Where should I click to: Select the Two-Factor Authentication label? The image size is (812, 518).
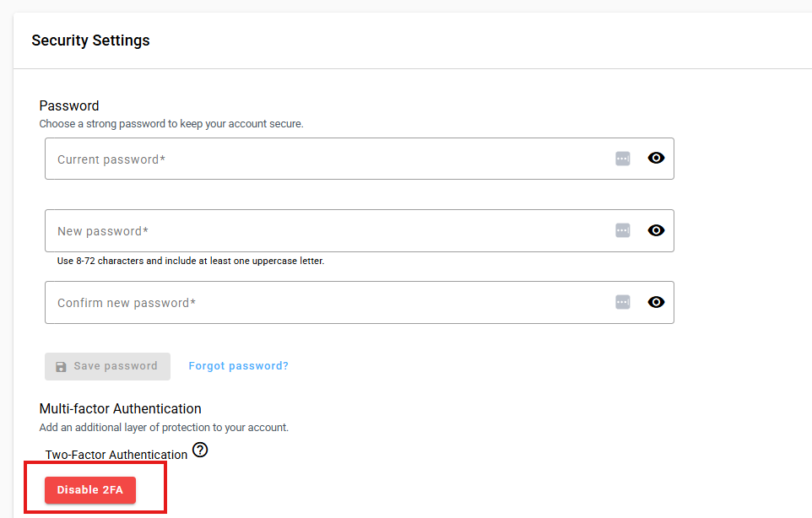pos(116,455)
